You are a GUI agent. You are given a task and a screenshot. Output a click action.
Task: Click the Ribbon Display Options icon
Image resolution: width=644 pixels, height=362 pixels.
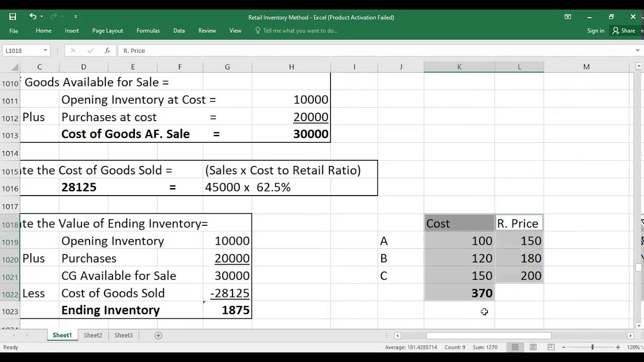(x=568, y=17)
